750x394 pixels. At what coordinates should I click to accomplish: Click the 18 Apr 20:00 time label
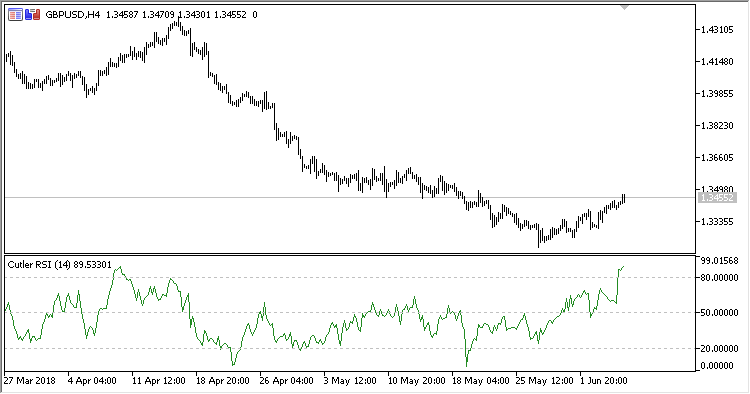pyautogui.click(x=222, y=381)
